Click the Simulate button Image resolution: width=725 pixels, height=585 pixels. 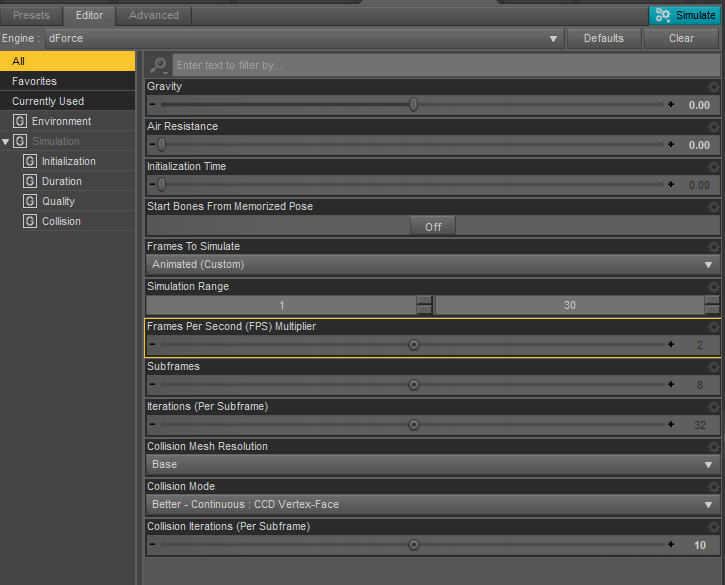685,16
